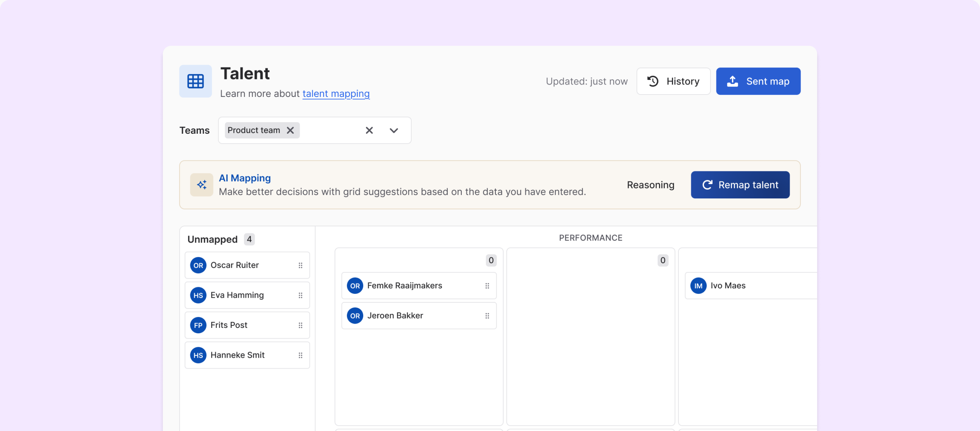The height and width of the screenshot is (431, 980).
Task: Select the Femke Raaijmakers avatar
Action: [x=355, y=286]
